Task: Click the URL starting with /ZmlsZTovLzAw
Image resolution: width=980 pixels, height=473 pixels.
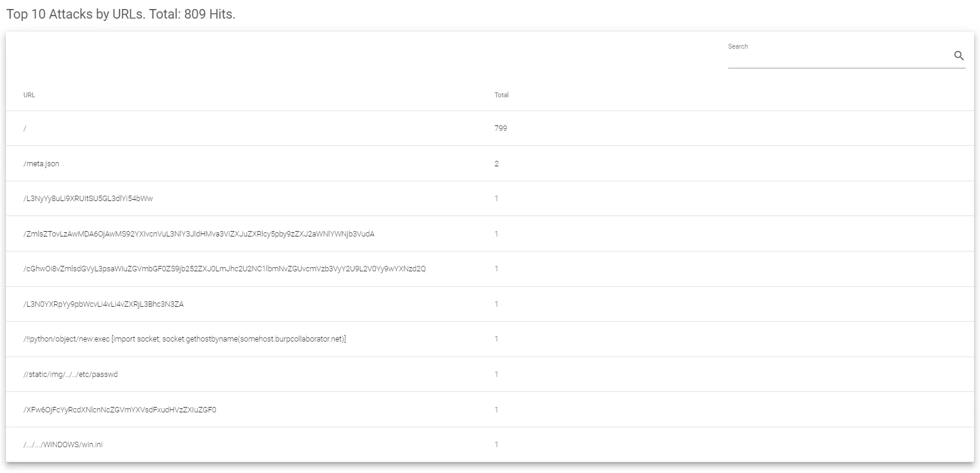Action: pyautogui.click(x=199, y=234)
